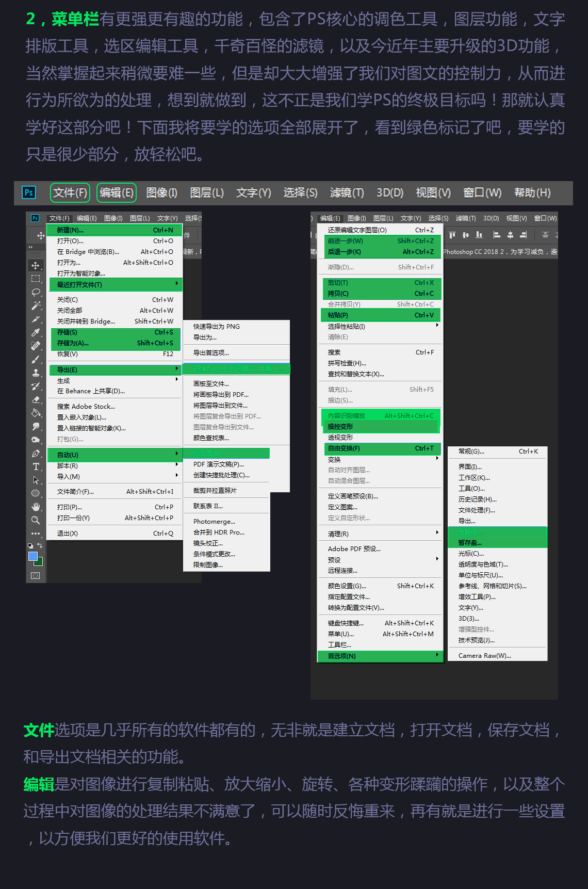Image resolution: width=588 pixels, height=889 pixels.
Task: Toggle Quick Mask mode icon at toolbar bottom
Action: (36, 575)
